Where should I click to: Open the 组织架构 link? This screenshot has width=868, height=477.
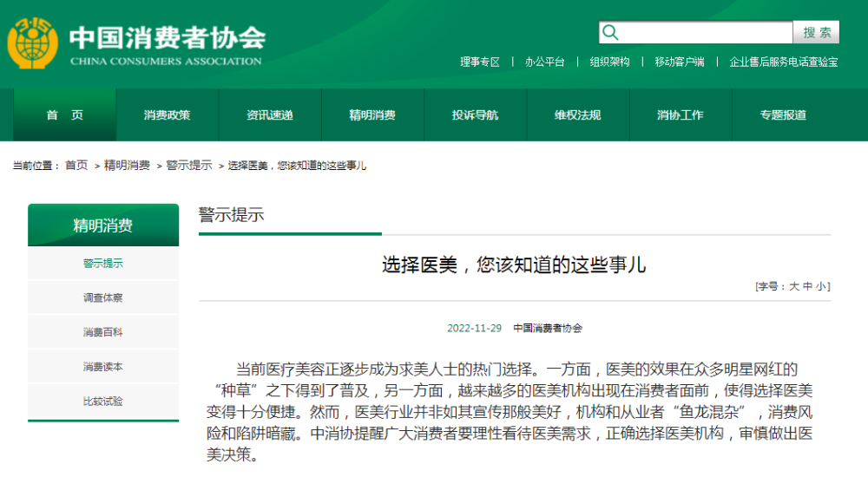coord(609,62)
